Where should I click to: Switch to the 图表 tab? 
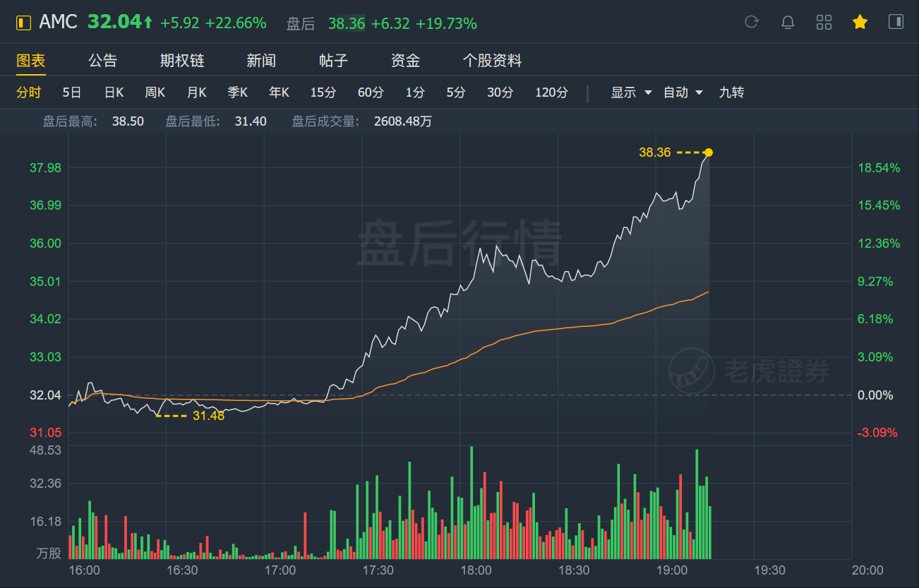(31, 61)
